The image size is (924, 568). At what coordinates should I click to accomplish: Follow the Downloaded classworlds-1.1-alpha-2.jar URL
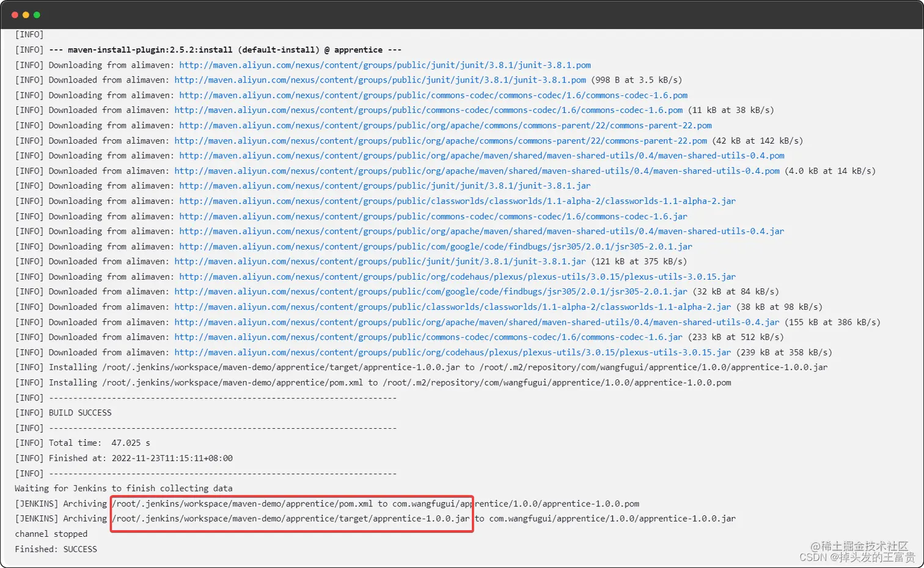click(452, 307)
